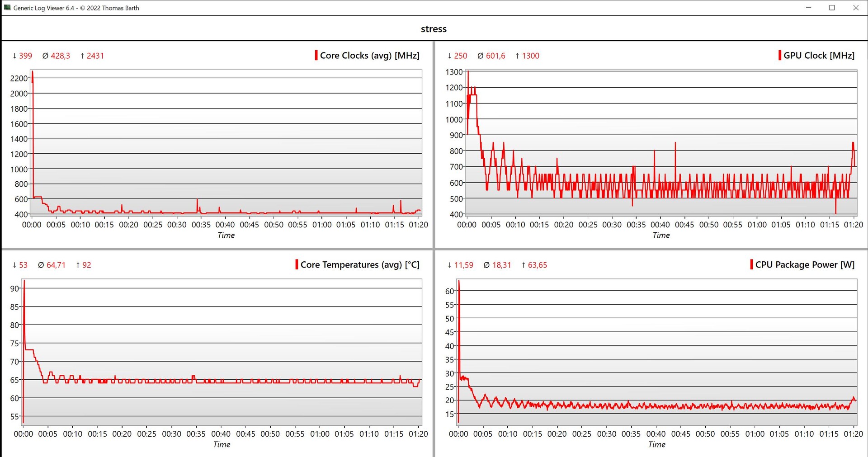Click the Core Clocks maximum value 2431
The width and height of the screenshot is (868, 457).
[95, 56]
